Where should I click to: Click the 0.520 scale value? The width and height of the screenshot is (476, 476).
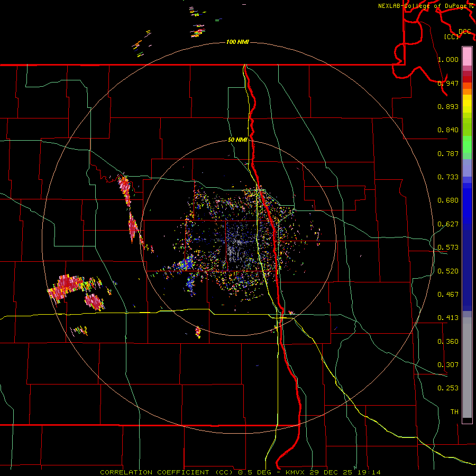[448, 271]
